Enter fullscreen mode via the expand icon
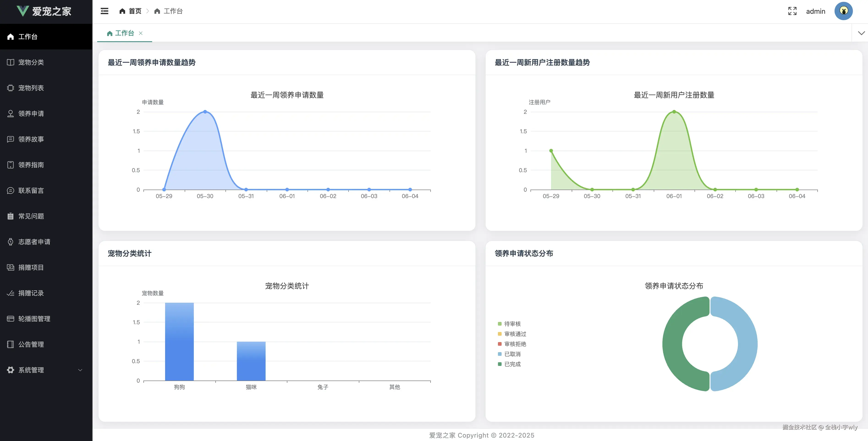Image resolution: width=868 pixels, height=441 pixels. tap(792, 11)
